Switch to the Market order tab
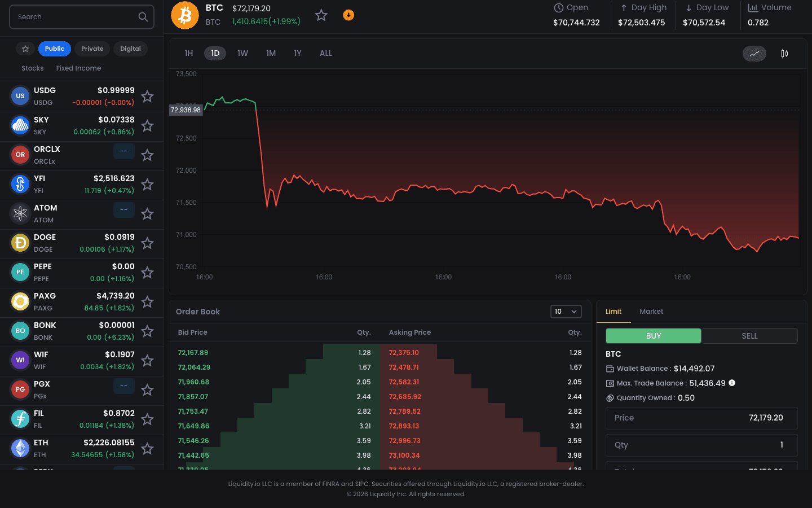812x508 pixels. [x=651, y=312]
